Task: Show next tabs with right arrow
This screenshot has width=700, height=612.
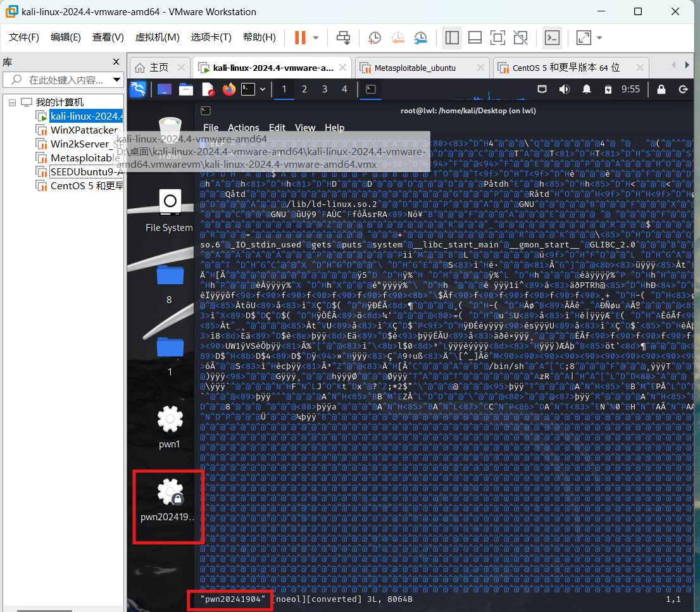Action: tap(687, 65)
